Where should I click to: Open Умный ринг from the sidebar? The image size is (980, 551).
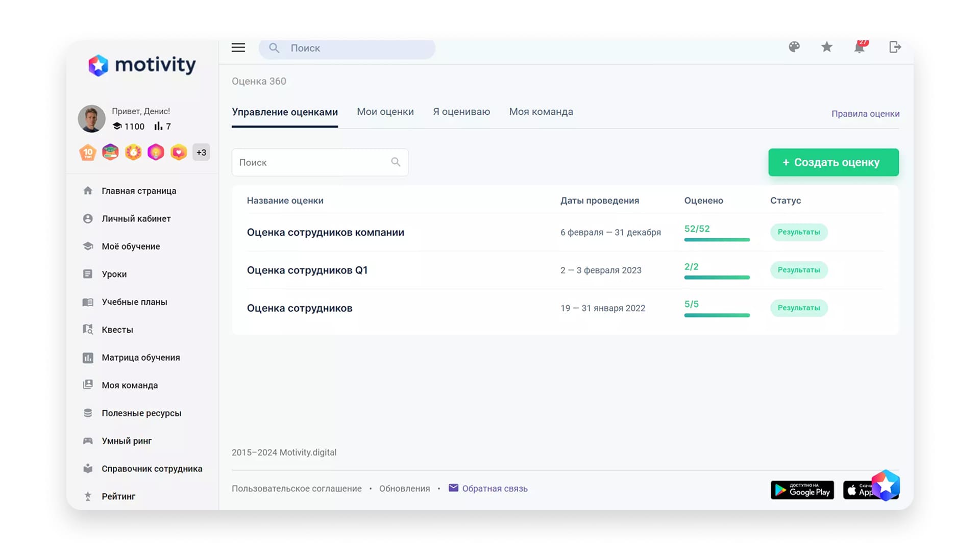(127, 441)
